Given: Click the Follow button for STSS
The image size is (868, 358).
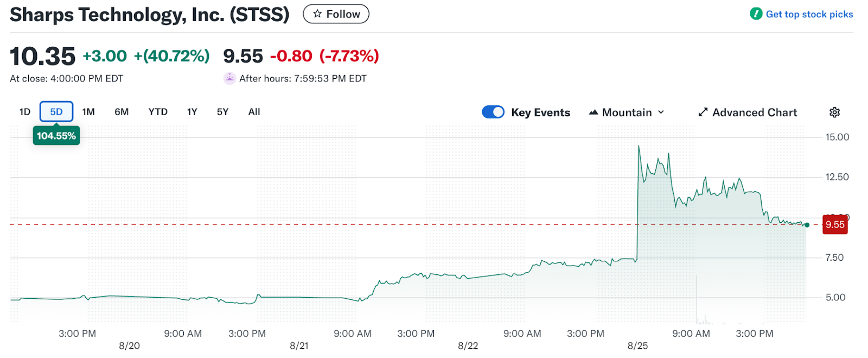Looking at the screenshot, I should tap(335, 14).
